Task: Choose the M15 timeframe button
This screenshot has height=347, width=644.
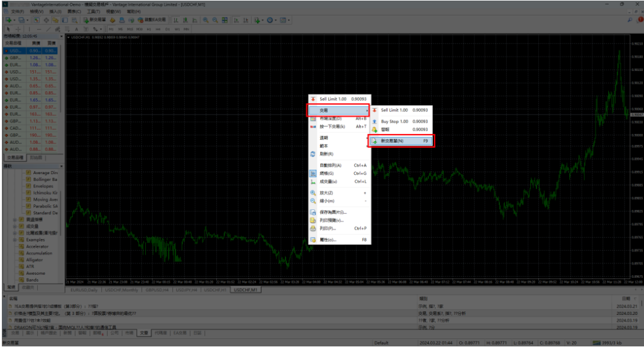Action: (128, 29)
